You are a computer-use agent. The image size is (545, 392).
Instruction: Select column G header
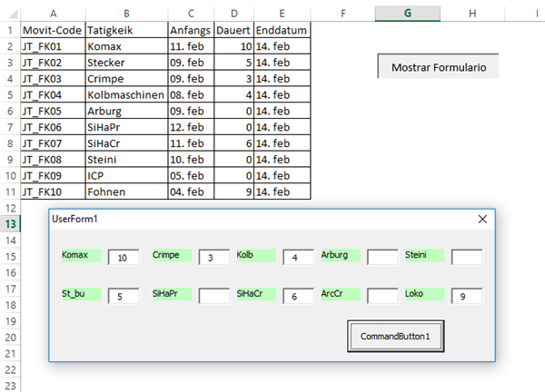(408, 14)
